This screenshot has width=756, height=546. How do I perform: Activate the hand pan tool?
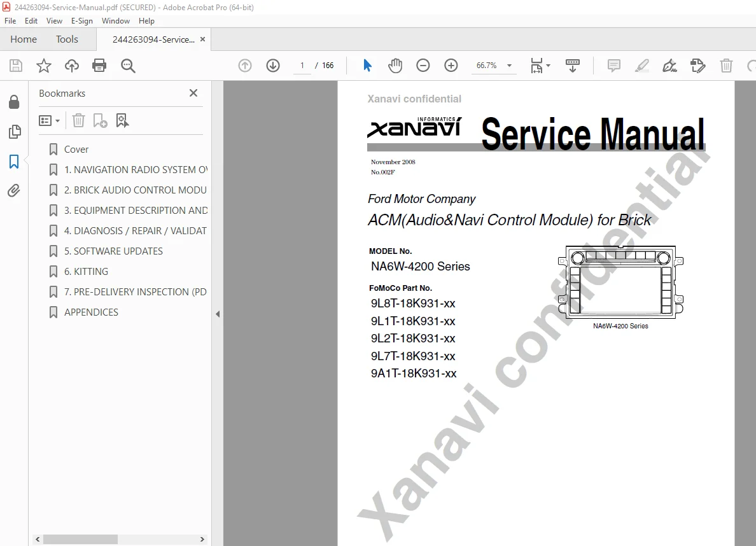(x=395, y=66)
